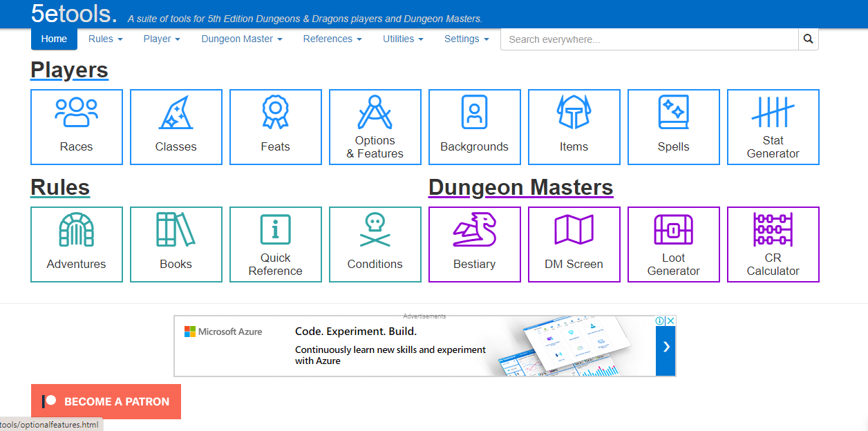The height and width of the screenshot is (431, 868).
Task: Open the Utilities menu
Action: (x=403, y=39)
